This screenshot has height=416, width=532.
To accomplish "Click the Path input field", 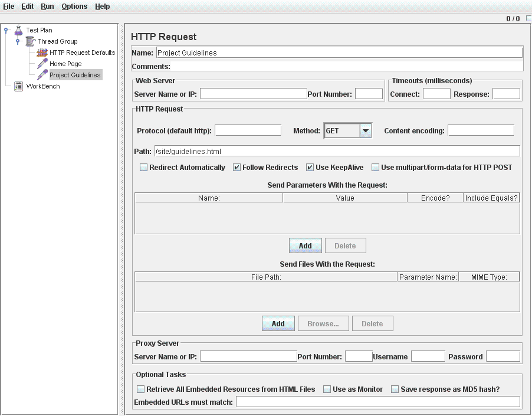I will (x=337, y=151).
